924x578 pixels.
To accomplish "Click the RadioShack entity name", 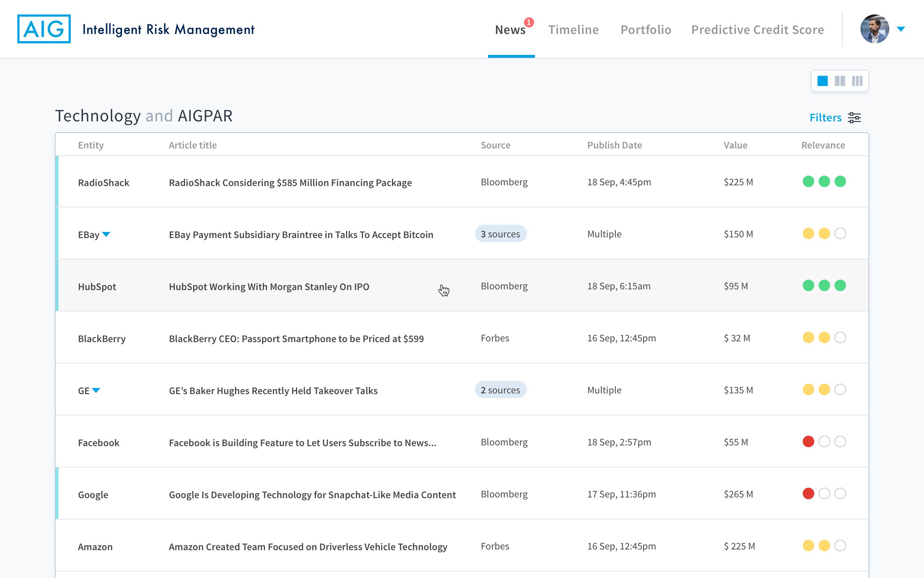I will [104, 183].
